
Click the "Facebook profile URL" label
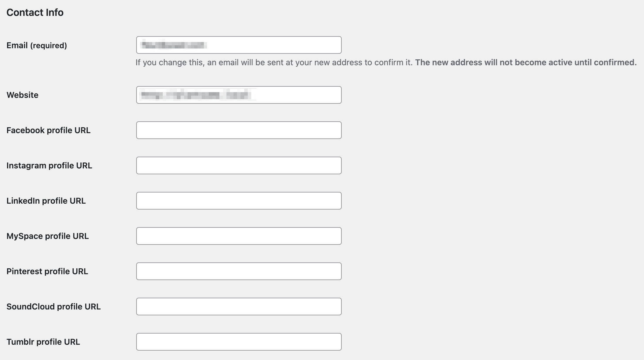48,130
